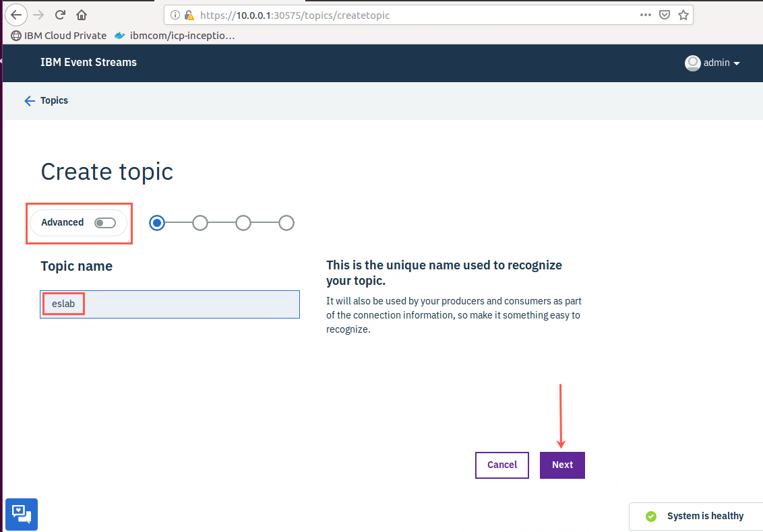Go back with the browser back arrow
The width and height of the screenshot is (763, 532).
click(x=16, y=15)
